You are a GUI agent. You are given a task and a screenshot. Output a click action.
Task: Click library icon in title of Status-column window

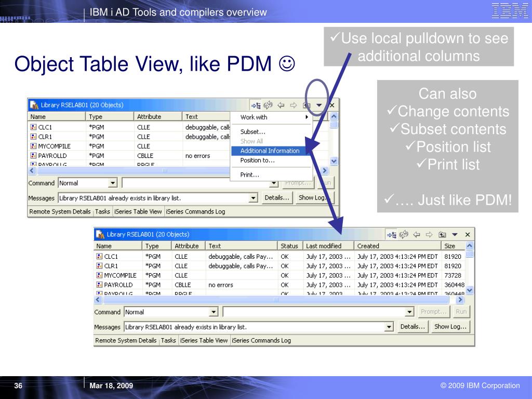click(100, 234)
